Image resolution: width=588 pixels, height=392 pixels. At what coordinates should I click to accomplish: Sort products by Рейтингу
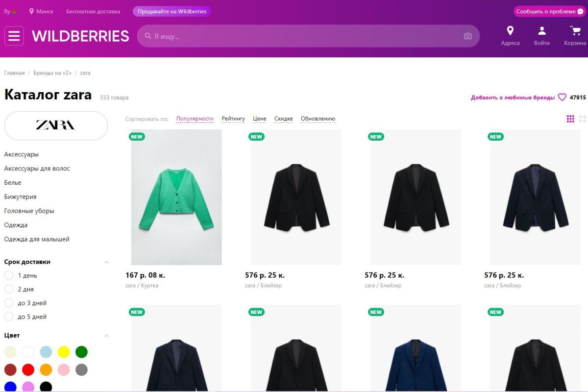[x=233, y=119]
